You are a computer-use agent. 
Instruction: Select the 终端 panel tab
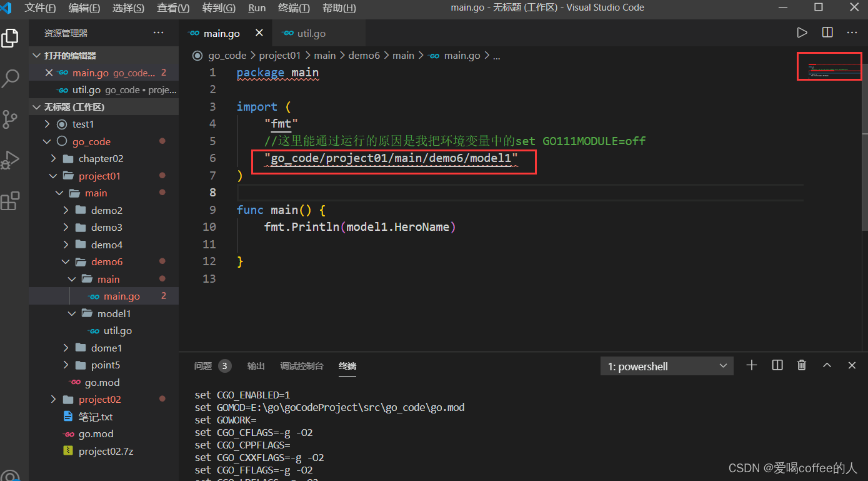[347, 366]
